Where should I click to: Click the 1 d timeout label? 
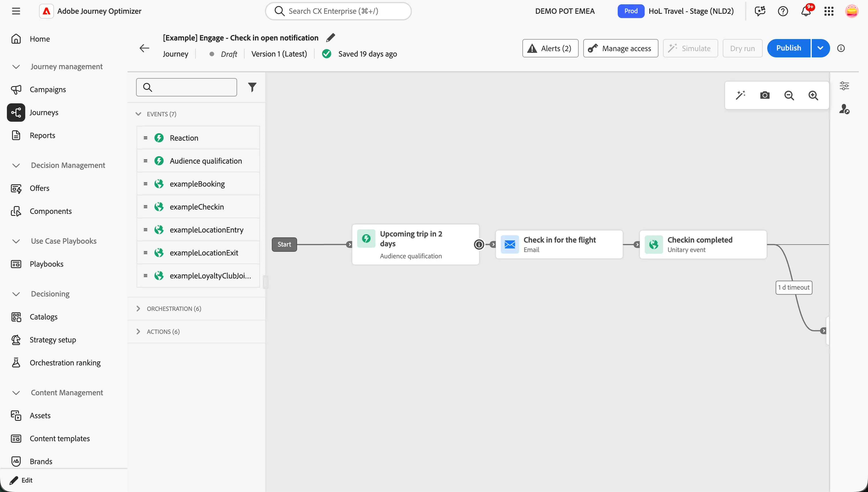click(794, 288)
